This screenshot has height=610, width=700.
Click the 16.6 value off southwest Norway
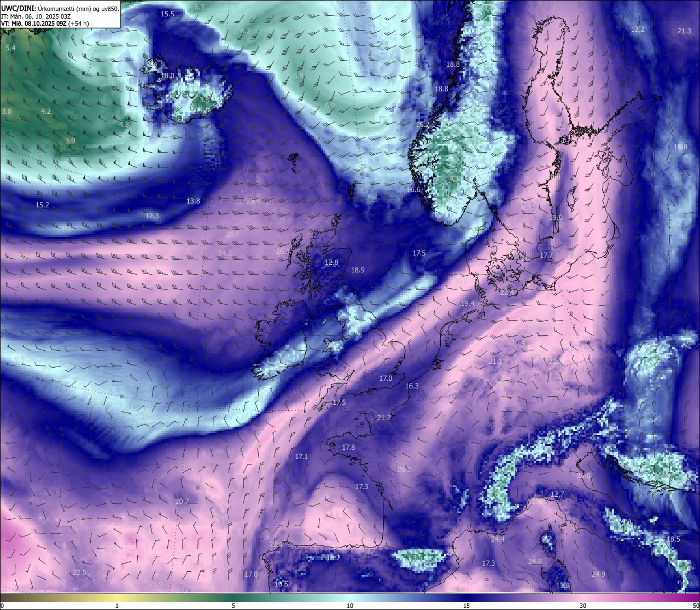[x=413, y=190]
